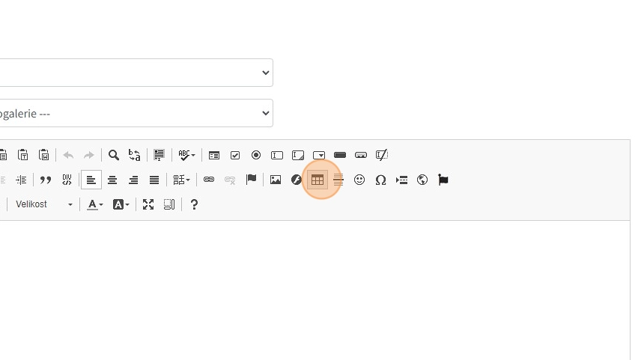Viewport: 644px width, 360px height.
Task: Open the spell check ABC menu
Action: 186,156
